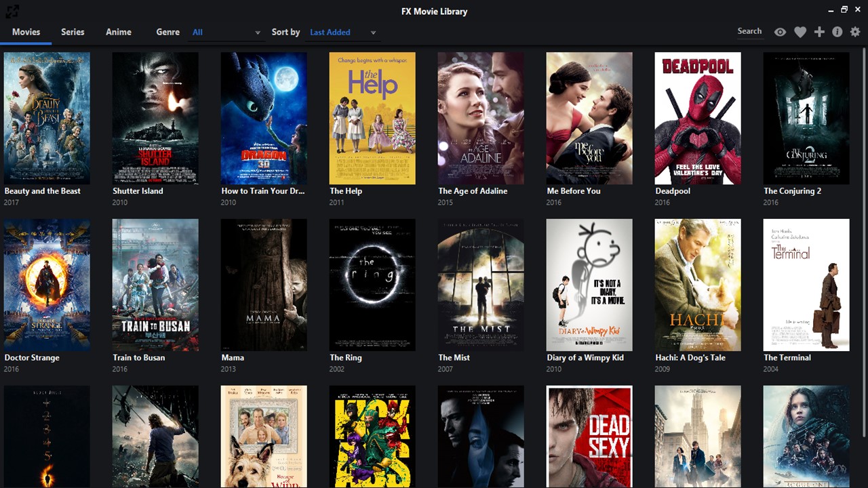Click the "Train to Busan" title text

[x=139, y=358]
